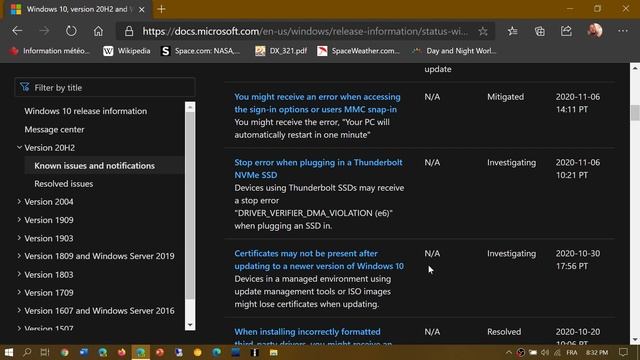This screenshot has height=360, width=640.
Task: Click the '2020-10-30 17:56 PT' date cell
Action: [x=578, y=260]
